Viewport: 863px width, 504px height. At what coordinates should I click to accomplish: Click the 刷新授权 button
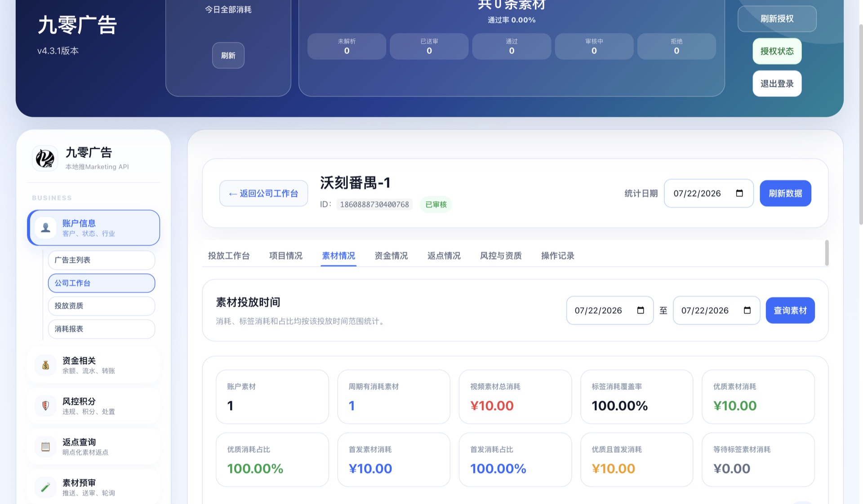pos(777,19)
